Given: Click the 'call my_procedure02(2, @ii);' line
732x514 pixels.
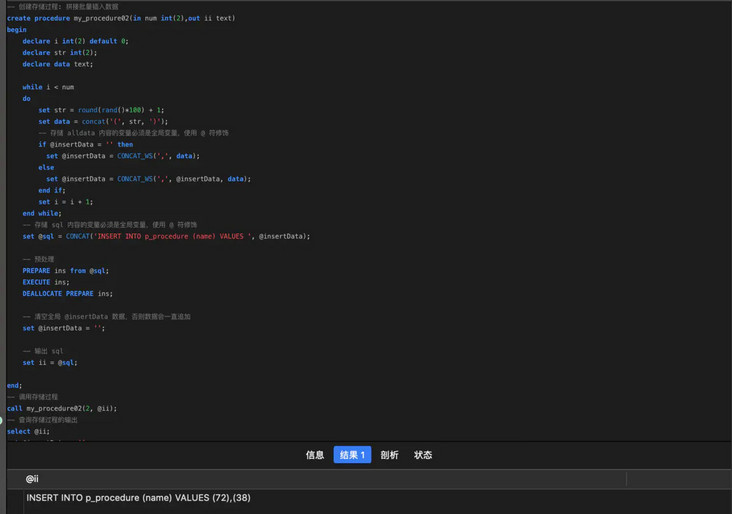Looking at the screenshot, I should pos(62,408).
